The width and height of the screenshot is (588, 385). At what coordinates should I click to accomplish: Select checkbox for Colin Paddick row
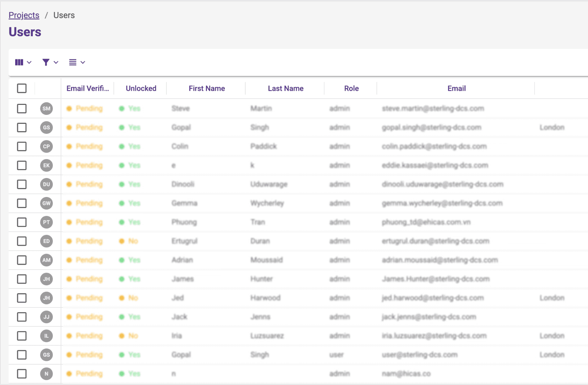click(22, 147)
